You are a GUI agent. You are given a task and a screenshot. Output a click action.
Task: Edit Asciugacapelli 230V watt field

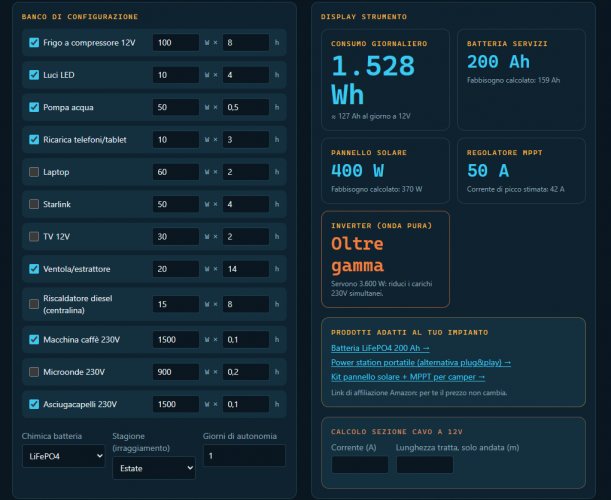point(176,404)
